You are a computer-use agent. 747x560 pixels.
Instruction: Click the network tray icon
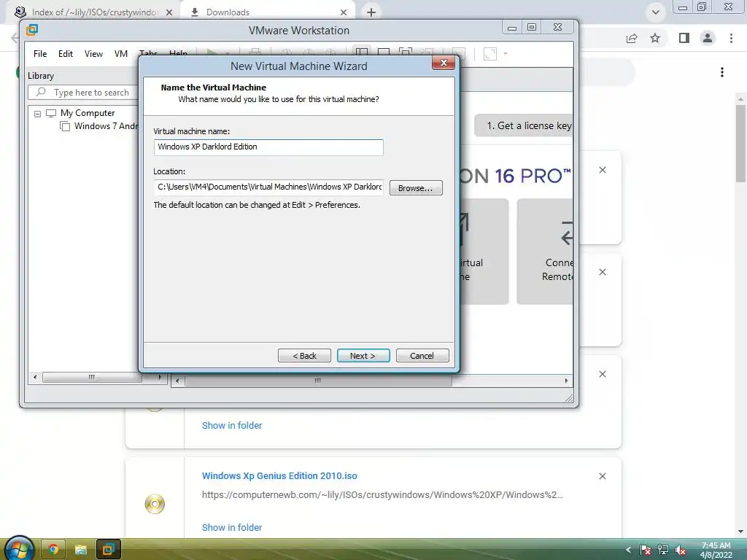(x=662, y=550)
